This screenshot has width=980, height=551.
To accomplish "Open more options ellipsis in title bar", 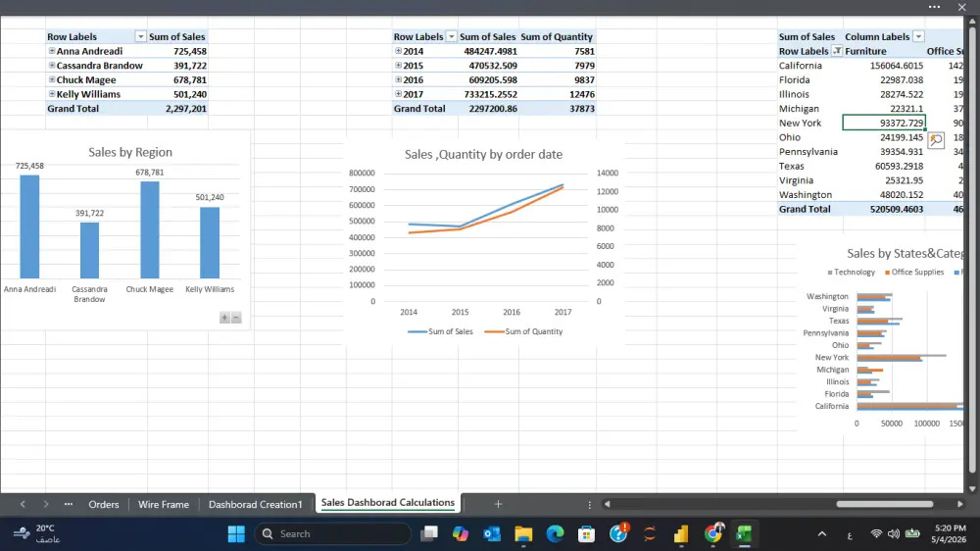I will (x=934, y=7).
